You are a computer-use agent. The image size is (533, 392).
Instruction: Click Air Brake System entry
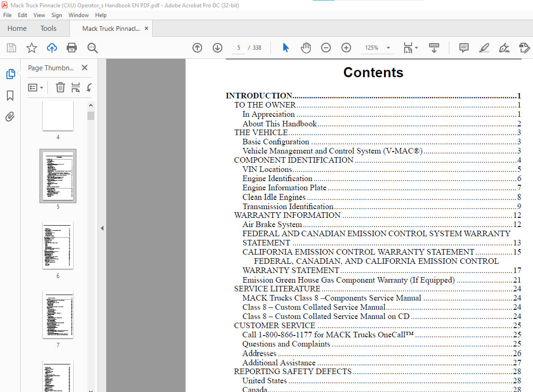coord(382,224)
